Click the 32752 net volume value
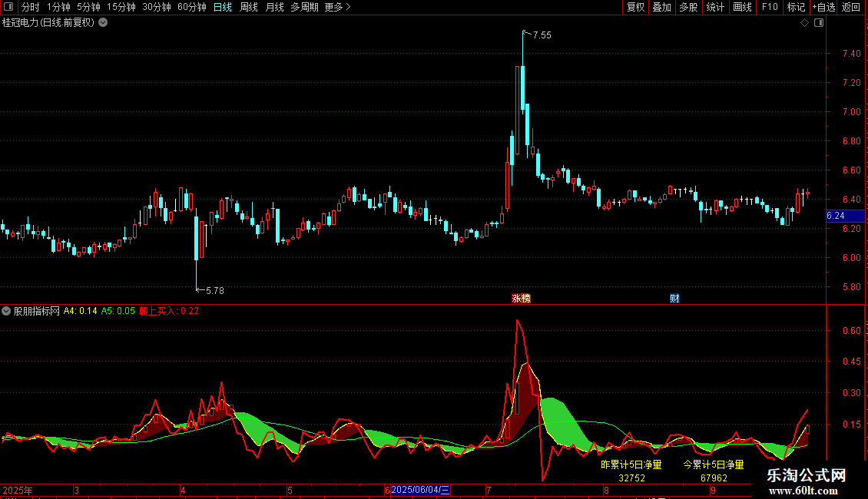 click(x=631, y=478)
